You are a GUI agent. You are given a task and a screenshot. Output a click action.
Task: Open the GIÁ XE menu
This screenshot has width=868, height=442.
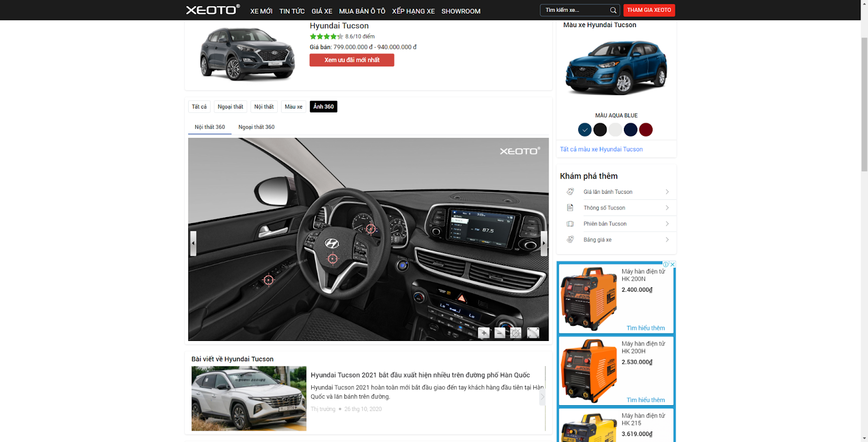(x=322, y=11)
